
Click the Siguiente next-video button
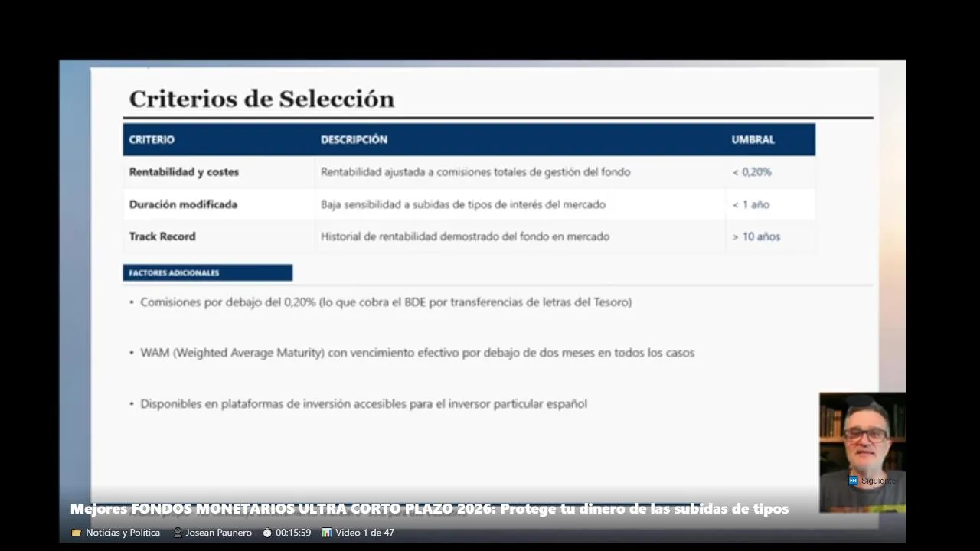[872, 481]
